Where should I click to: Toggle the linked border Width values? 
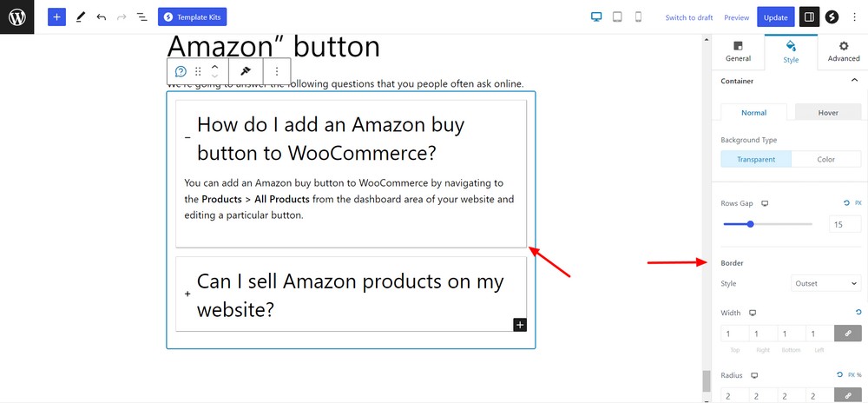[x=847, y=334]
